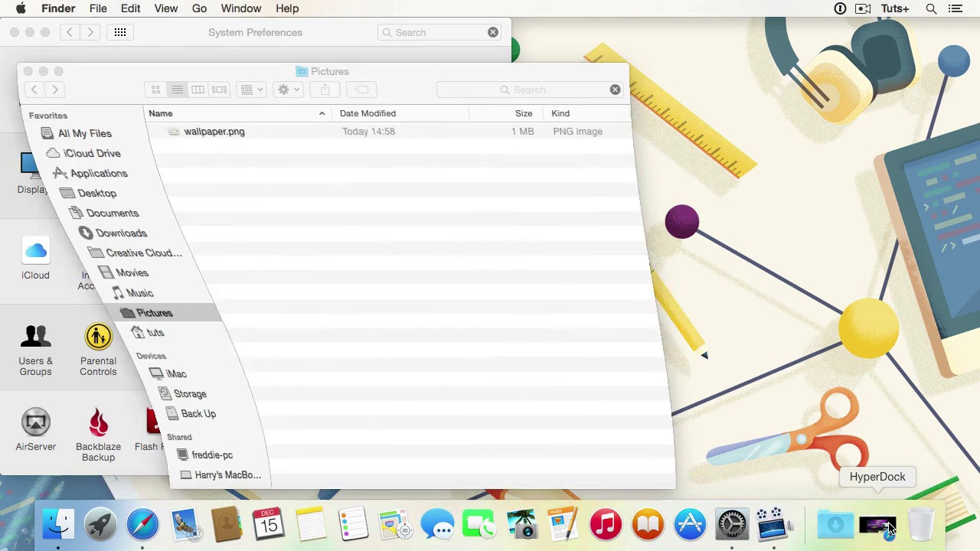Switch Finder to Cover Flow view

pyautogui.click(x=219, y=90)
